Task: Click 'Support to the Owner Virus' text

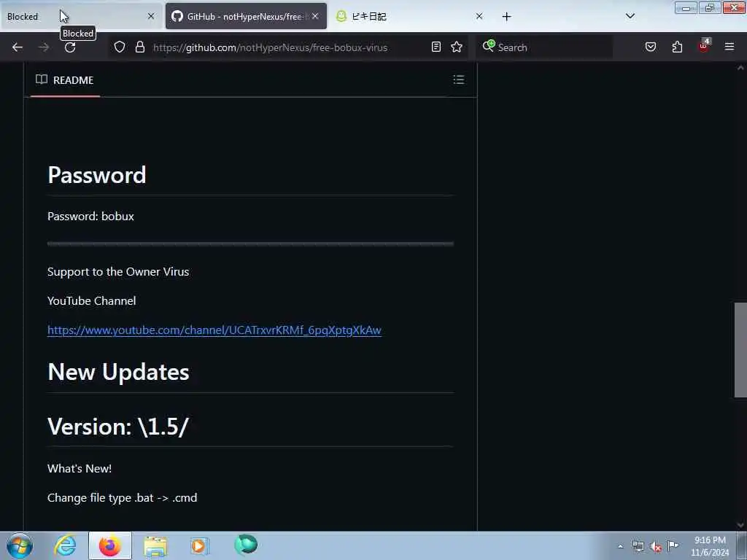Action: (118, 271)
